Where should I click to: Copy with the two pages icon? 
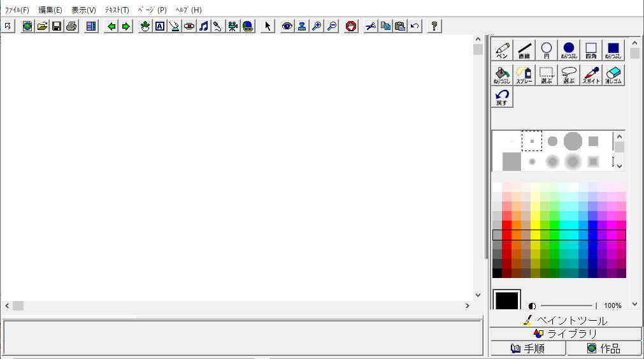pyautogui.click(x=385, y=26)
